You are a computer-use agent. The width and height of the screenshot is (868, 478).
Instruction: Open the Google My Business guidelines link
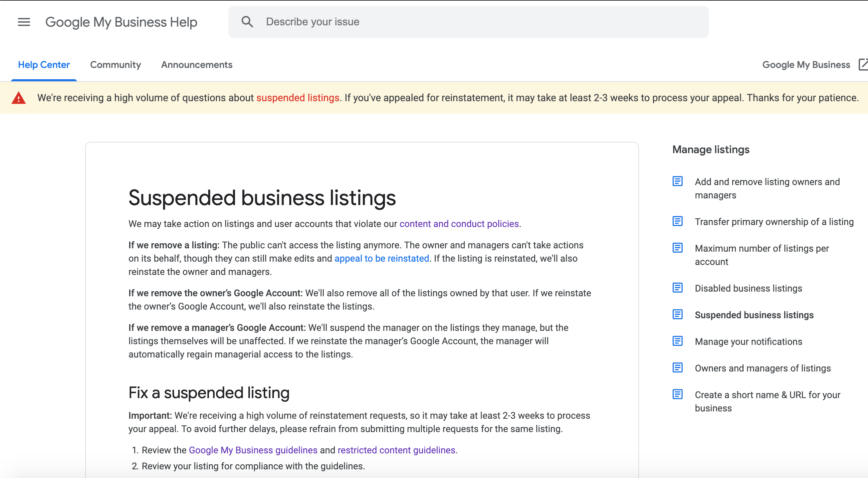pyautogui.click(x=253, y=450)
